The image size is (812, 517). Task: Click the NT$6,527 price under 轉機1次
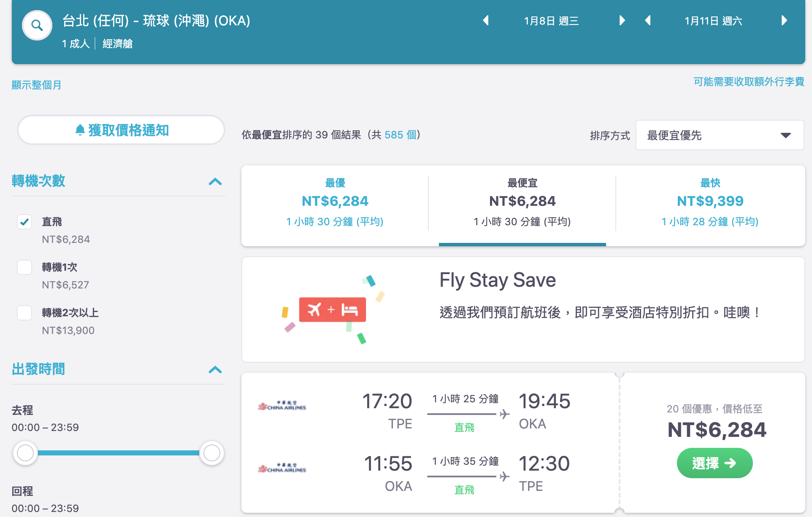point(65,285)
